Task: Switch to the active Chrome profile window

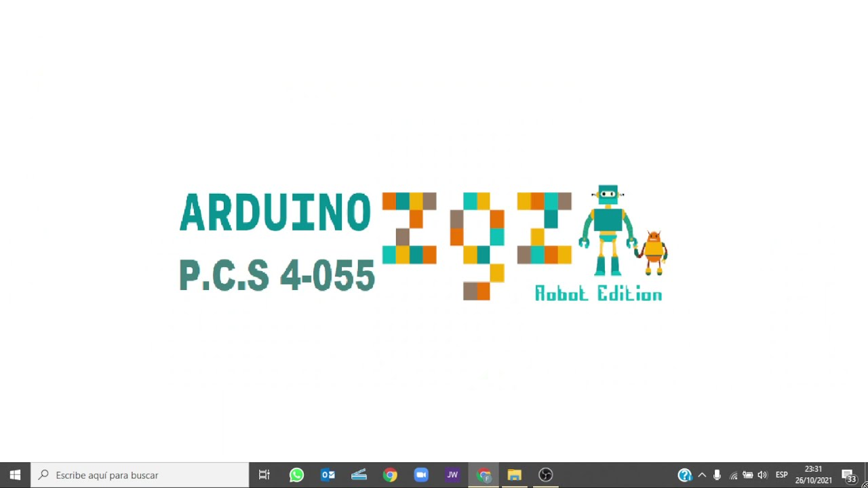Action: (484, 475)
